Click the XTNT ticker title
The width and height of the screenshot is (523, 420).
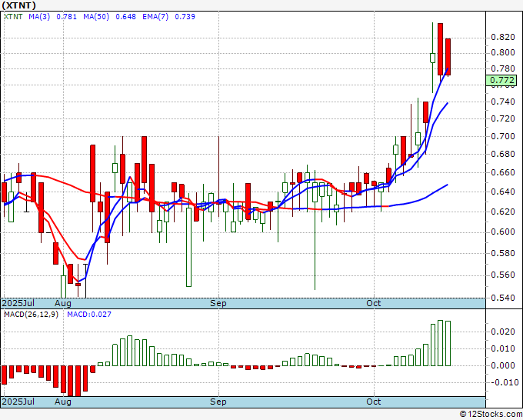pos(18,5)
